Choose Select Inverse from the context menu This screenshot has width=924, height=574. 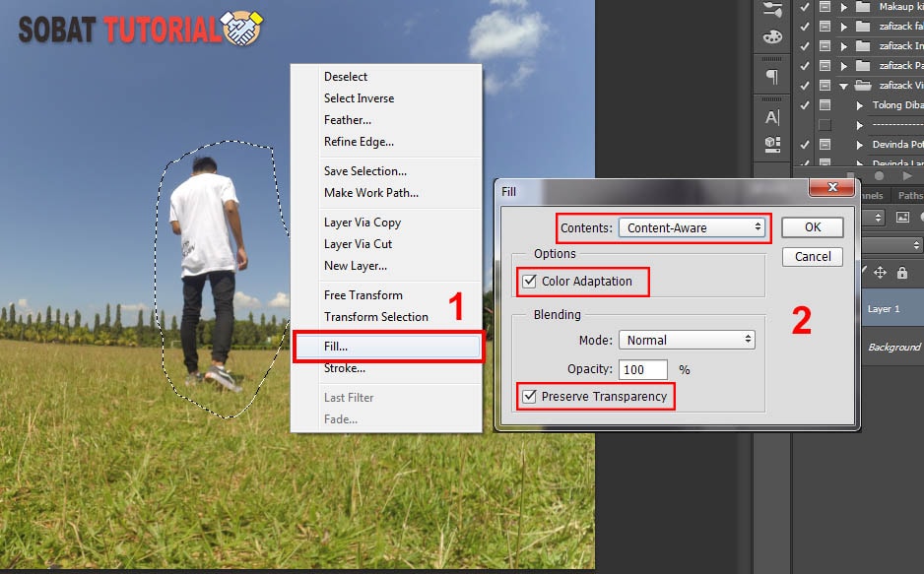tap(386, 98)
